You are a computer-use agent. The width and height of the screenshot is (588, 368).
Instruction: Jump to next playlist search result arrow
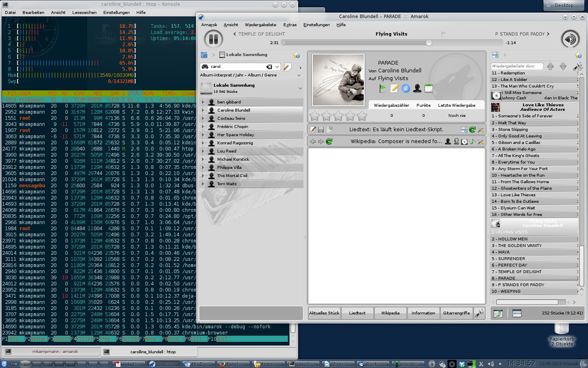pyautogui.click(x=563, y=66)
